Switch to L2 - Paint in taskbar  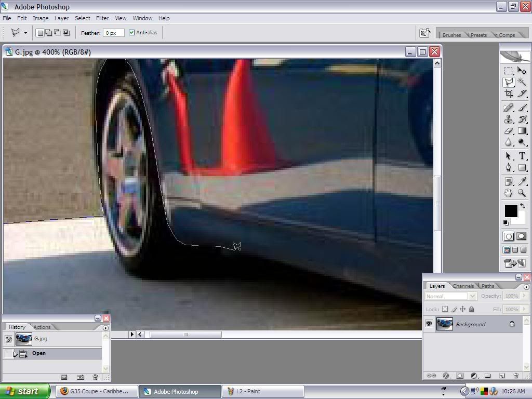263,391
